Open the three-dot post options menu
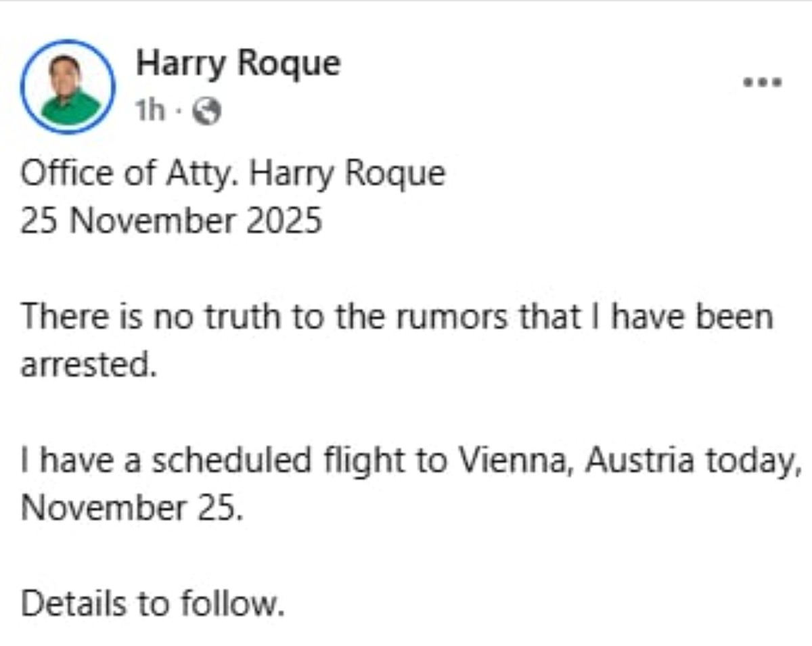Viewport: 812px width, 646px height. tap(762, 83)
